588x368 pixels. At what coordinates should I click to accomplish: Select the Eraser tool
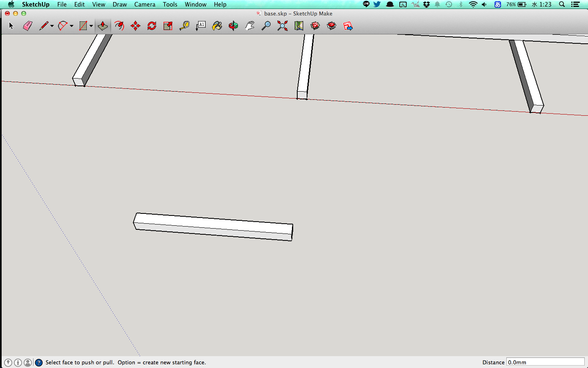tap(27, 26)
